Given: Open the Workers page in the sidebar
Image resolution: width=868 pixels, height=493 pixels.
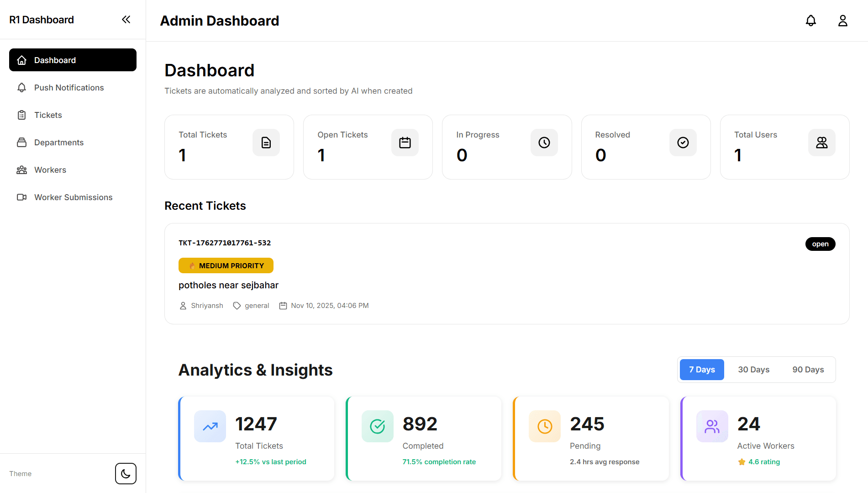Looking at the screenshot, I should tap(73, 170).
